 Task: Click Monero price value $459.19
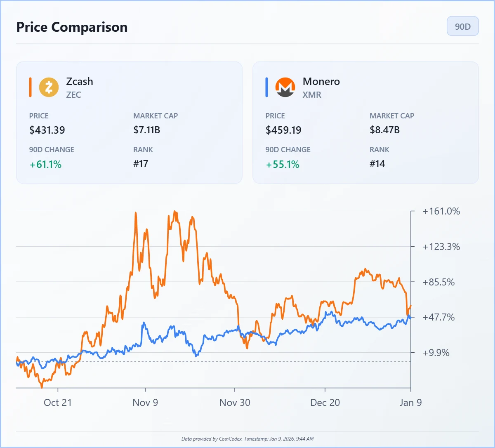[x=283, y=130]
